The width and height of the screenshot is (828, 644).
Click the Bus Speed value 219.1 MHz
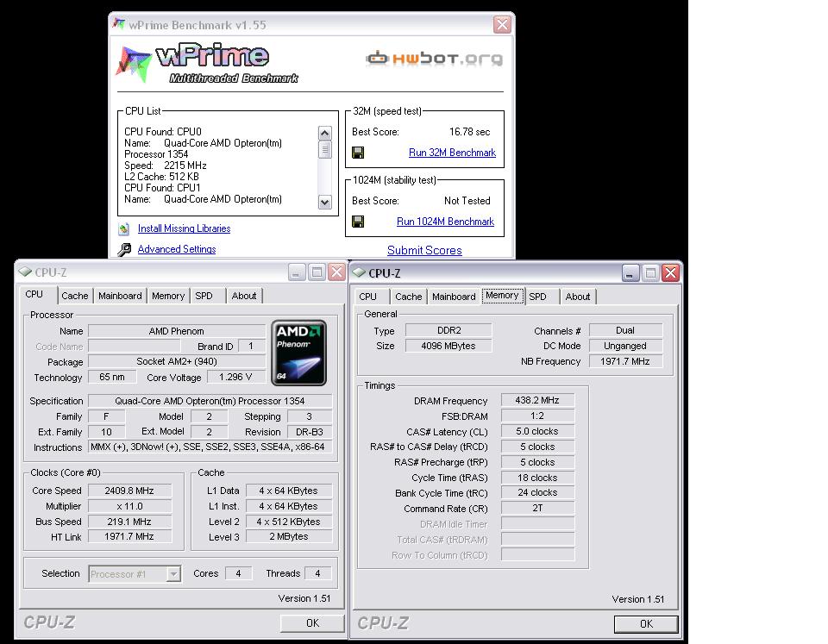click(129, 522)
